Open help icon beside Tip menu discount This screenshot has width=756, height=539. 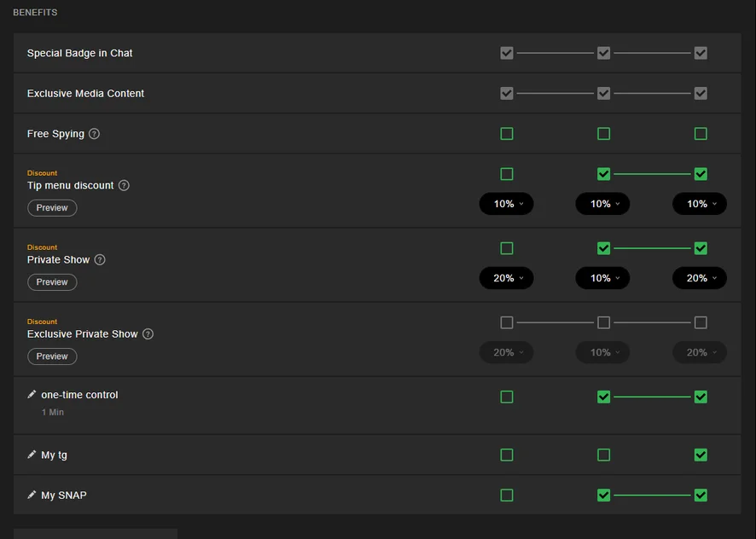pos(124,186)
